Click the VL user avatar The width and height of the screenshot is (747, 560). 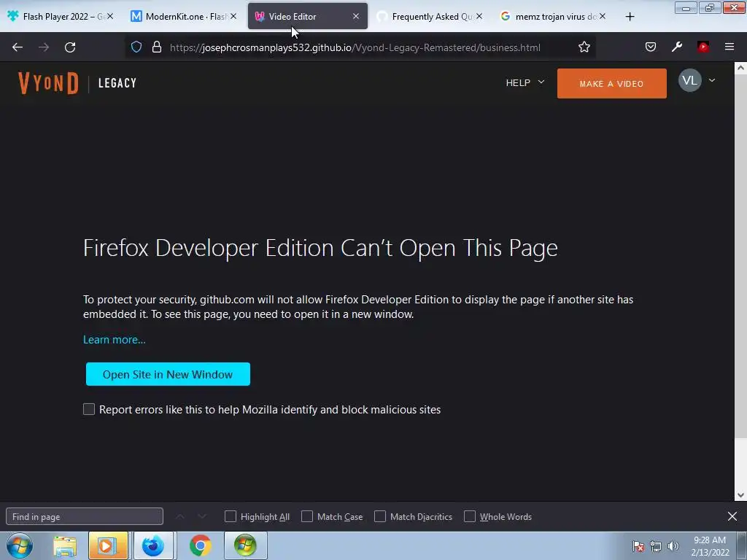coord(689,80)
